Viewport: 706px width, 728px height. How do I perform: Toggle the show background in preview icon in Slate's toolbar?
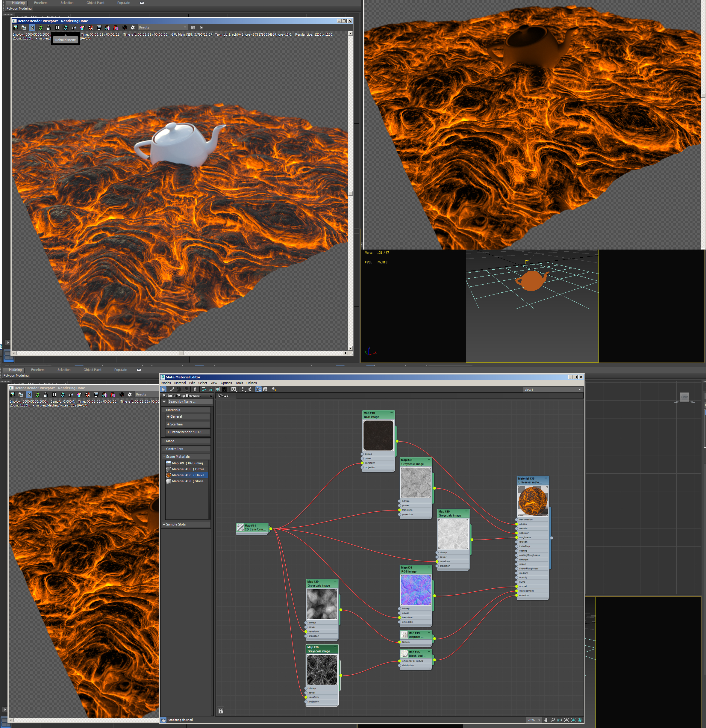pos(225,389)
